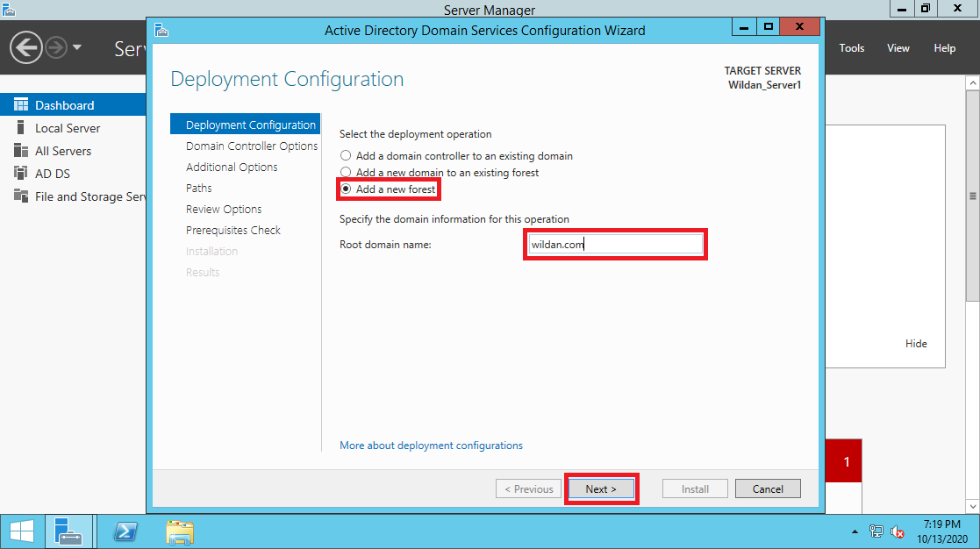Open Server Manager from the taskbar

coord(68,532)
